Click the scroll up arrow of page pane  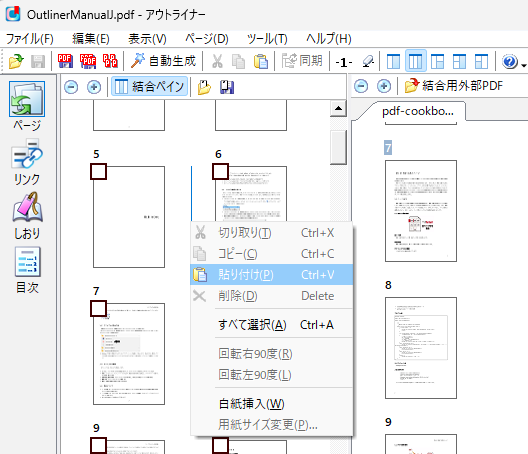[x=338, y=108]
